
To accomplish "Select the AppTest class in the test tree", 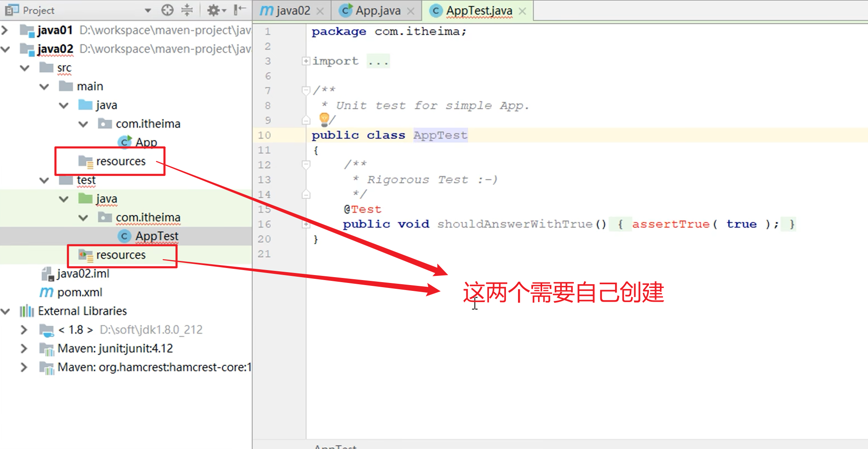I will point(157,236).
